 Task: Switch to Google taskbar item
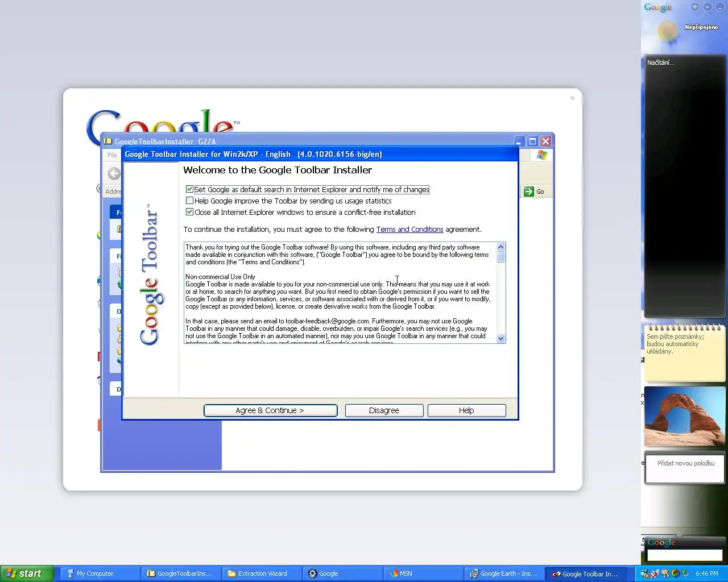click(x=342, y=573)
